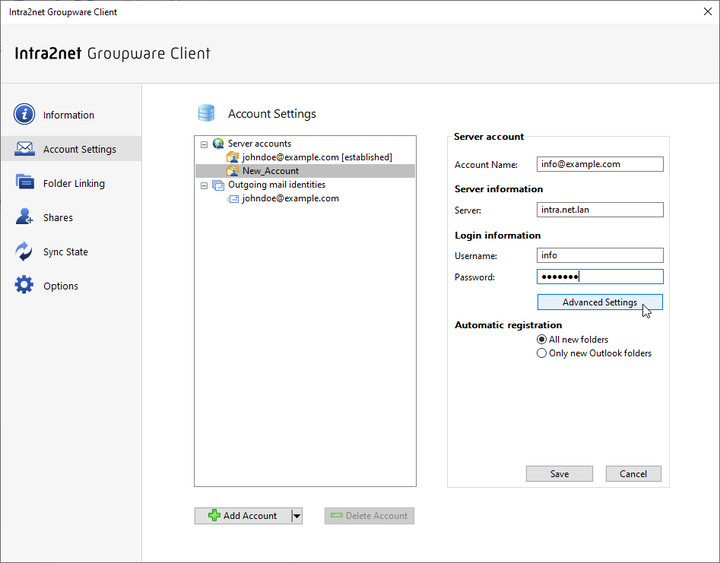Viewport: 720px width, 563px height.
Task: Select johndoe@example.com under Outgoing mail identities
Action: point(290,198)
